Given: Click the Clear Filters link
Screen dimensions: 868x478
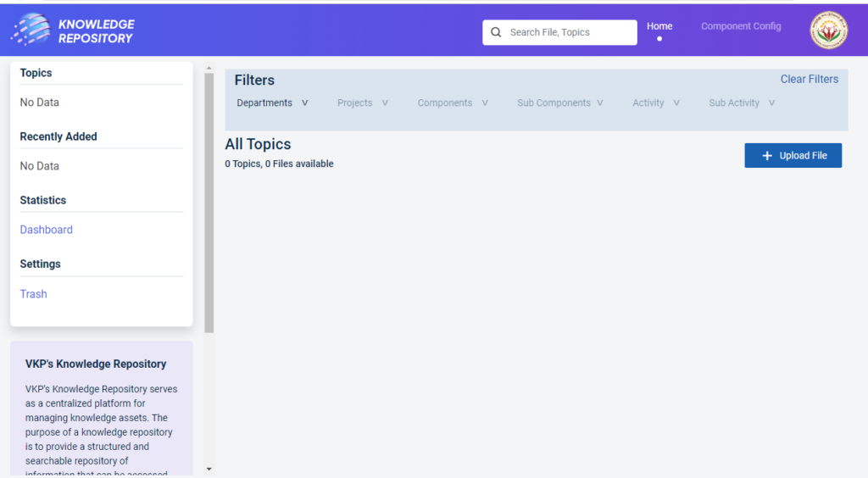Looking at the screenshot, I should 809,79.
